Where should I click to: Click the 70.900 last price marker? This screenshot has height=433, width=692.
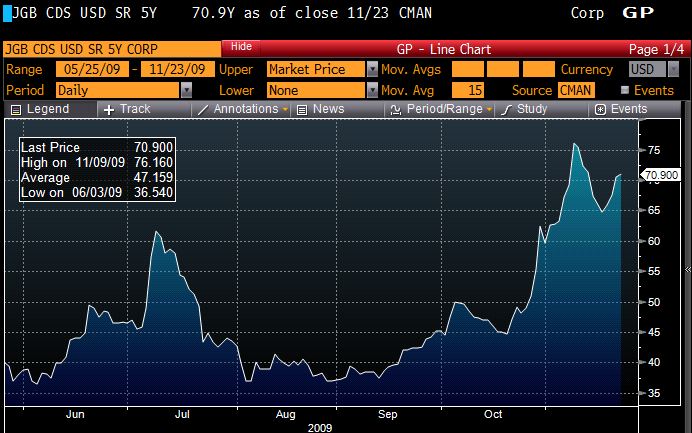pyautogui.click(x=661, y=176)
